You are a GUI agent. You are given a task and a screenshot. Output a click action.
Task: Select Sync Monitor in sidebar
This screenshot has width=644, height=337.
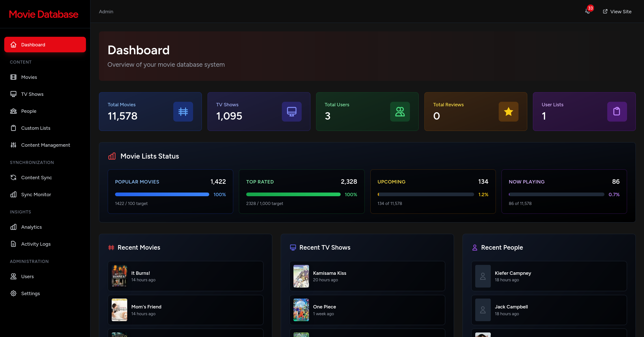click(36, 195)
